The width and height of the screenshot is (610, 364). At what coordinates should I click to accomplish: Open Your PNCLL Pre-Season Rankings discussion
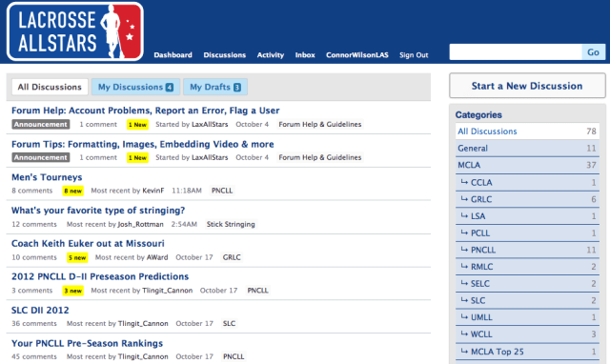click(87, 343)
